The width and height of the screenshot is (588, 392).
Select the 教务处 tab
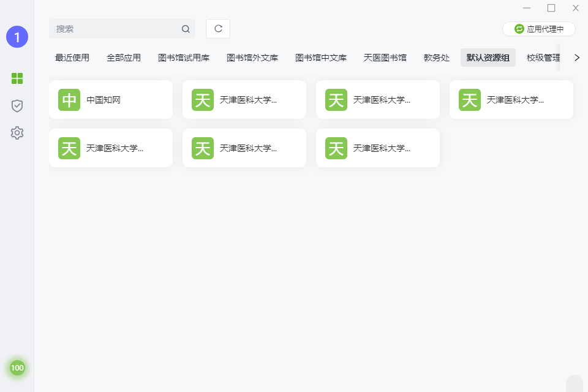[437, 58]
